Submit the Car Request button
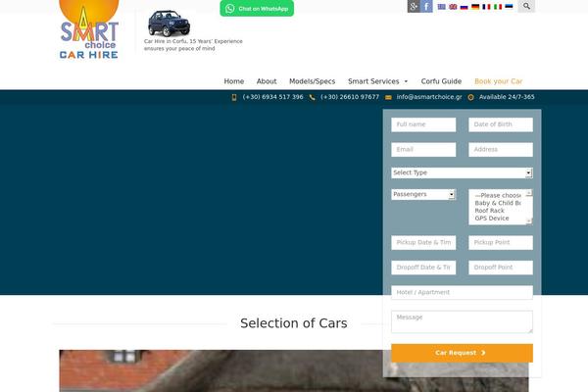The image size is (588, 392). coord(462,353)
